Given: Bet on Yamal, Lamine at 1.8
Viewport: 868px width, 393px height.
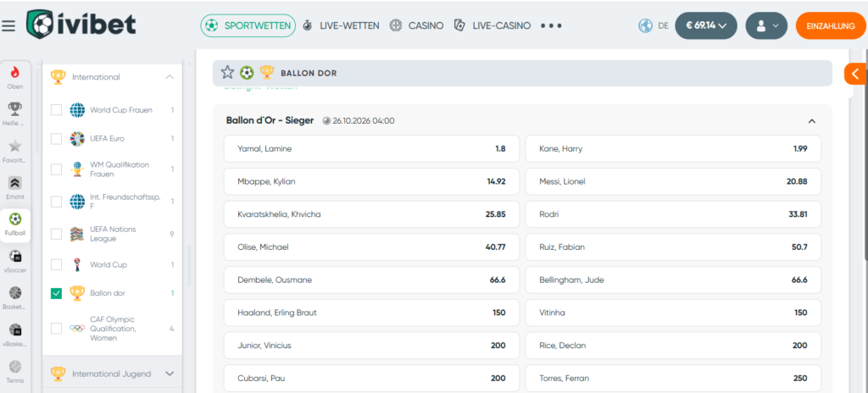Looking at the screenshot, I should (371, 148).
